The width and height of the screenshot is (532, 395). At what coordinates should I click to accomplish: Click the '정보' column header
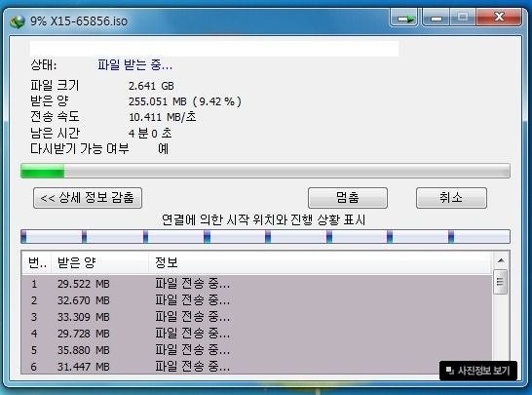[320, 262]
